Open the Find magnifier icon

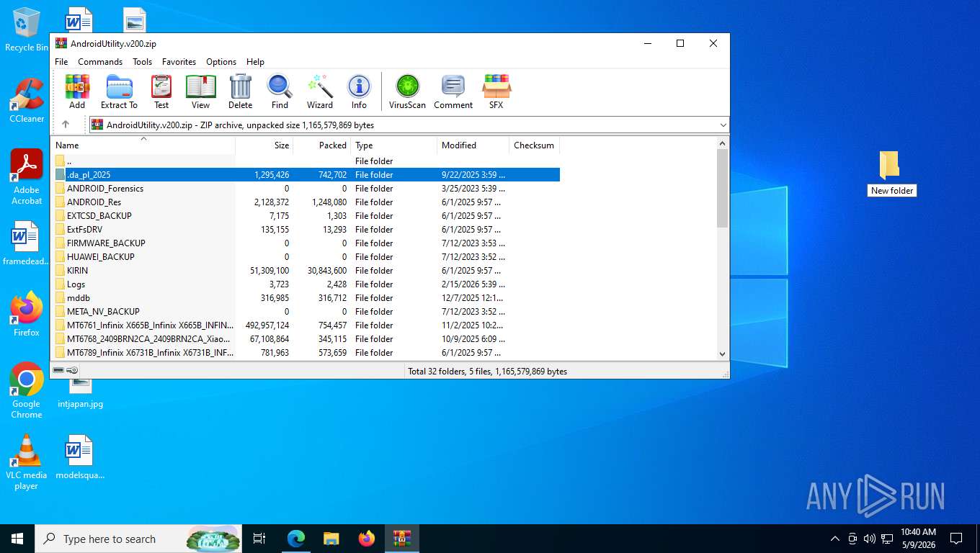click(280, 91)
